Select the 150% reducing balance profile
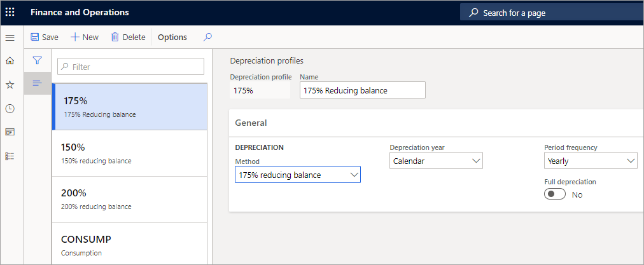Screen dimensions: 644x265 click(130, 153)
